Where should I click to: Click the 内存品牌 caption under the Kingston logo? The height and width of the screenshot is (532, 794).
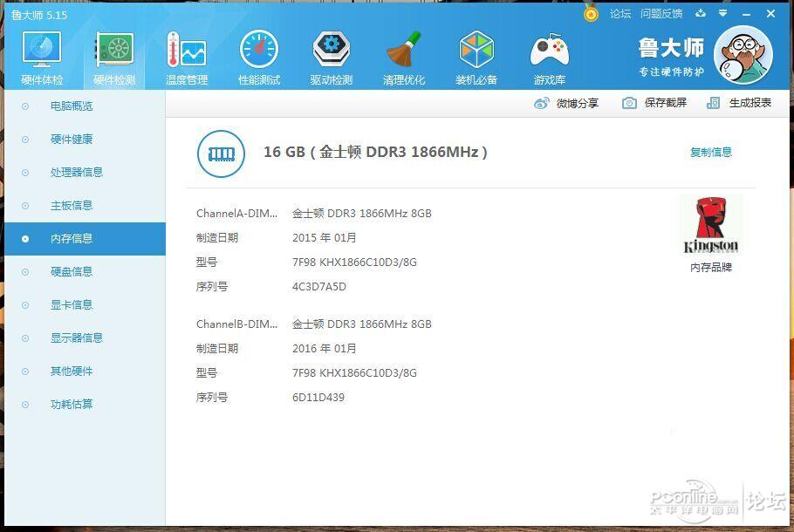[x=711, y=267]
